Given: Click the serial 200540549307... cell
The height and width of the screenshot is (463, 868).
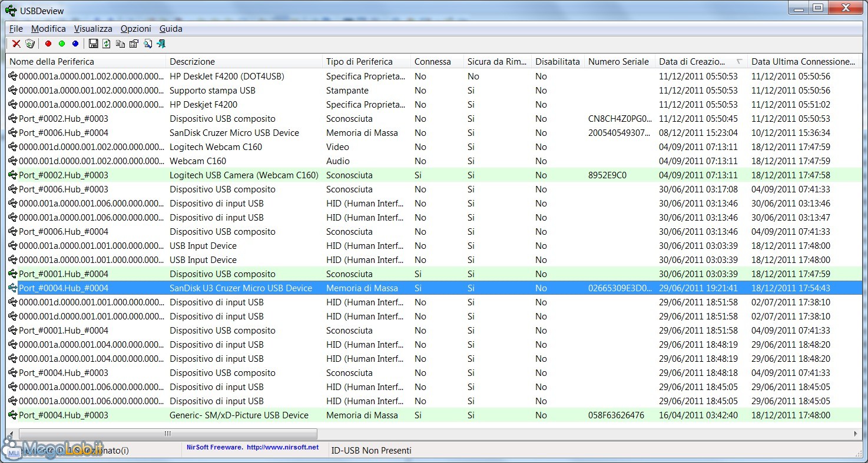Looking at the screenshot, I should point(620,132).
